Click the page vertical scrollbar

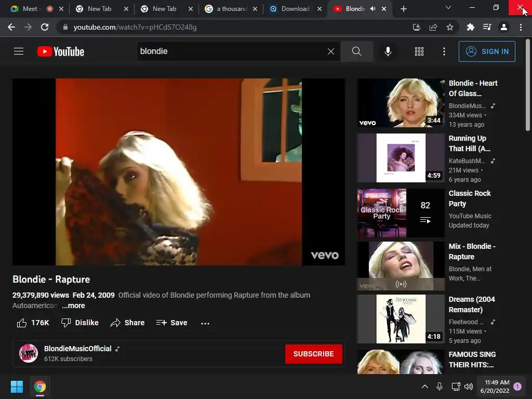pyautogui.click(x=527, y=85)
